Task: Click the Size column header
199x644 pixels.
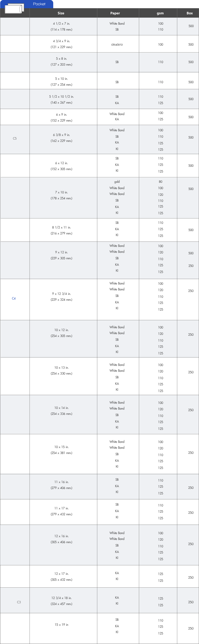Action: point(61,13)
